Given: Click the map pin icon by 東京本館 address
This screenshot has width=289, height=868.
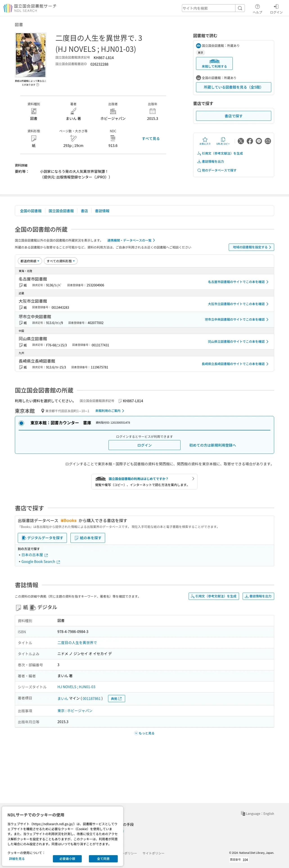Looking at the screenshot, I should pyautogui.click(x=43, y=411).
